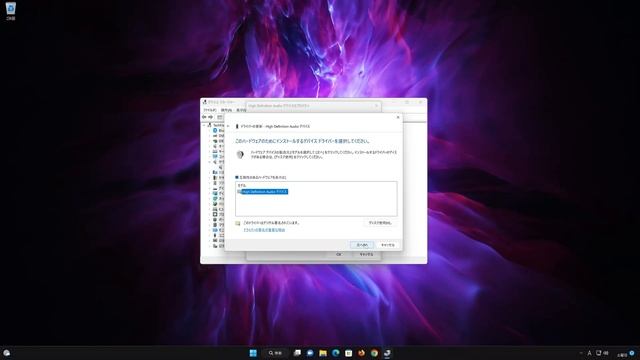The image size is (640, 360).
Task: Click the show/hide console tree toolbar icon
Action: click(220, 117)
